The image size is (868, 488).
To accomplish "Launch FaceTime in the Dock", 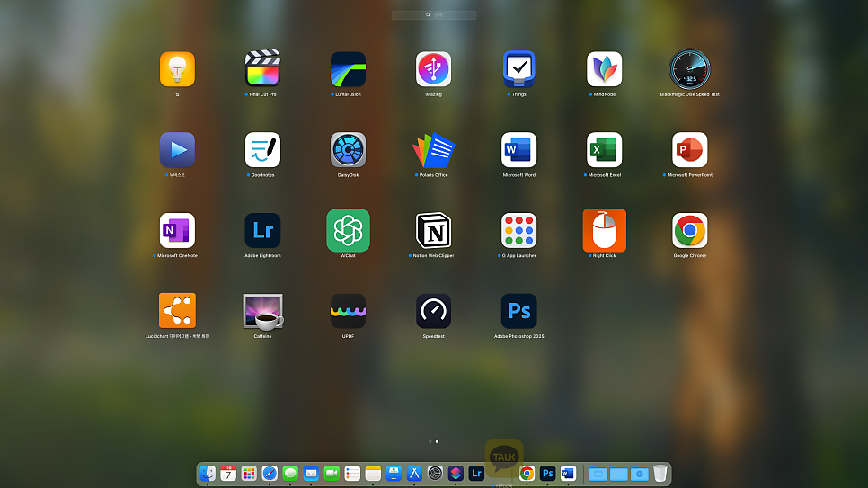I will tap(332, 473).
